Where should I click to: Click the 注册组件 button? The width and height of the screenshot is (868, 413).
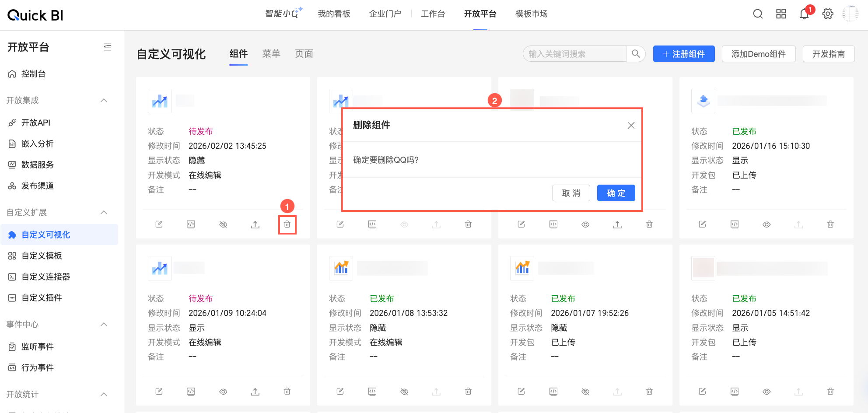(x=684, y=54)
